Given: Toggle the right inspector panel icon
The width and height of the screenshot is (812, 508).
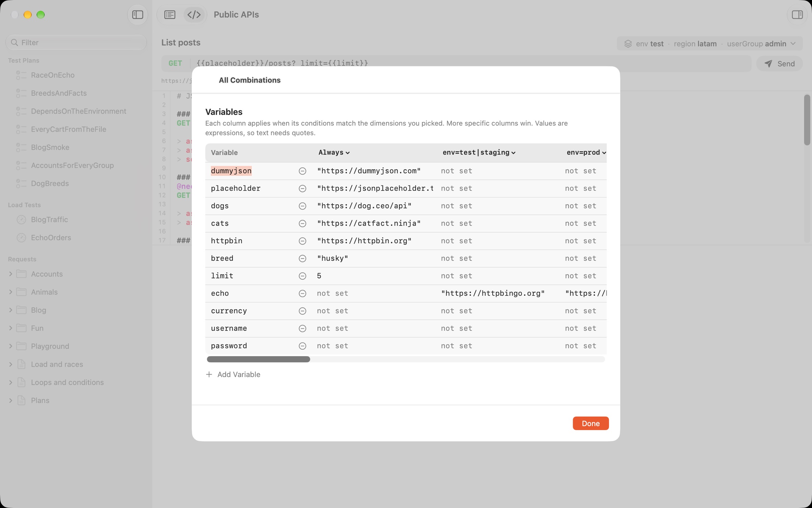Looking at the screenshot, I should [x=797, y=15].
